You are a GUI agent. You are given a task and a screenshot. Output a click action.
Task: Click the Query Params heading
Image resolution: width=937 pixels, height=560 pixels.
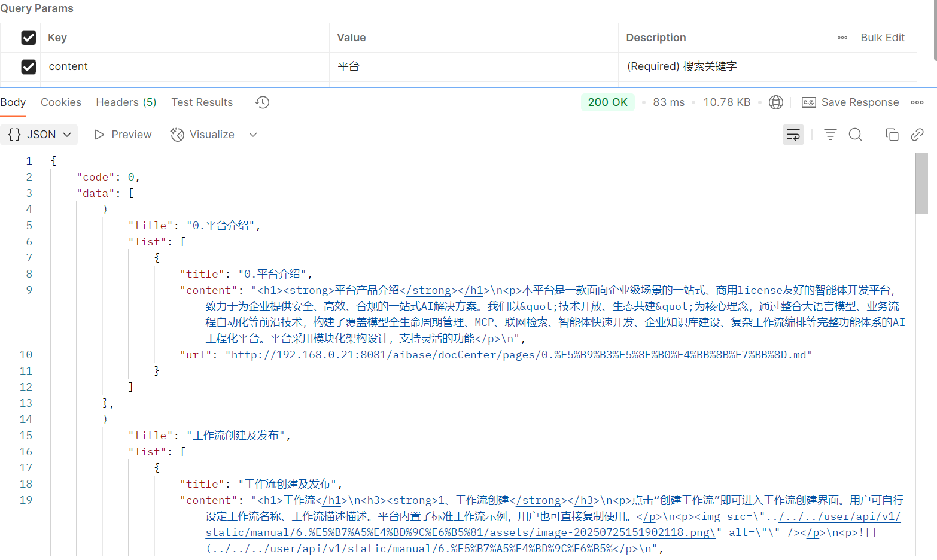(x=36, y=8)
